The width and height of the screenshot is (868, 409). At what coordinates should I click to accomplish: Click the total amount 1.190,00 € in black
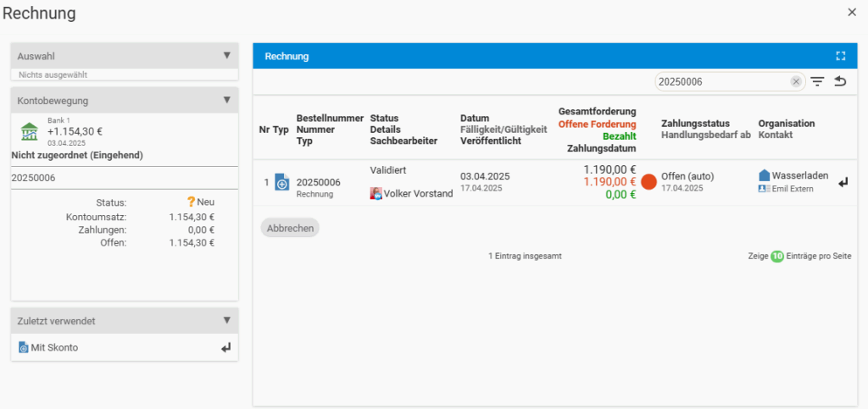609,169
